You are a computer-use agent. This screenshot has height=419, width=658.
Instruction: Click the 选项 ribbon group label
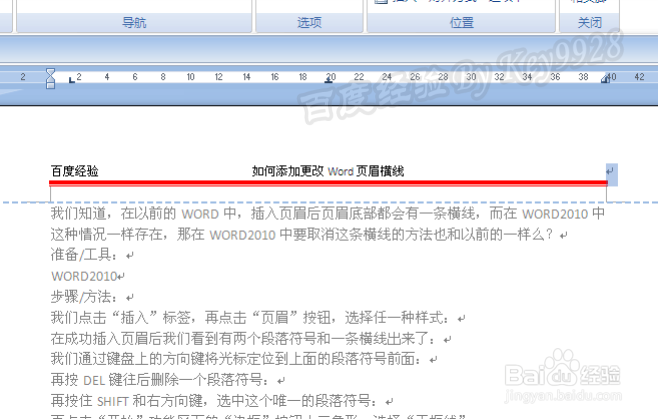coord(309,22)
